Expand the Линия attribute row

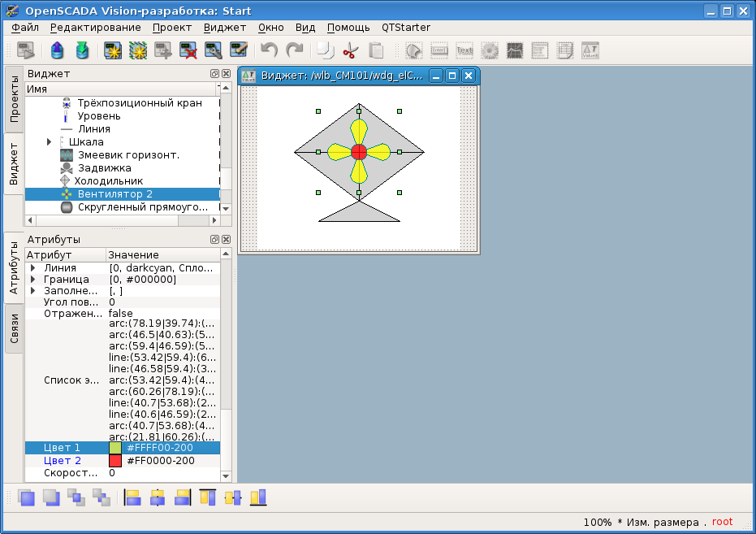point(32,268)
